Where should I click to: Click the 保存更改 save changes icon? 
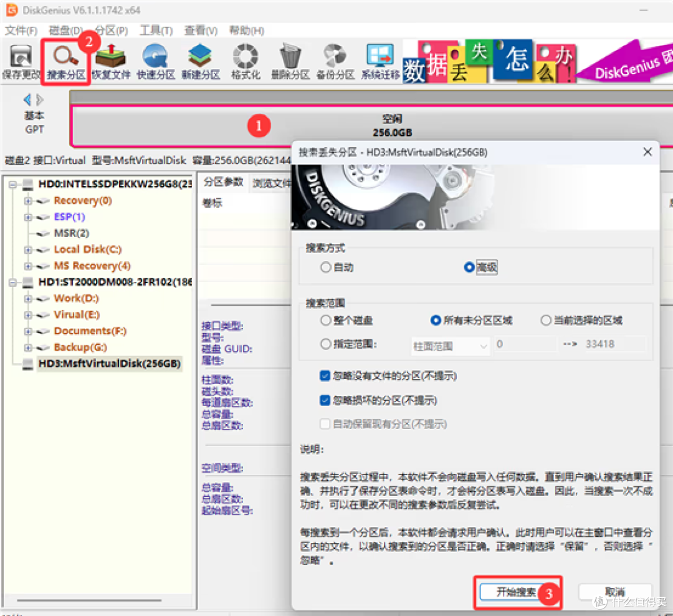(21, 62)
